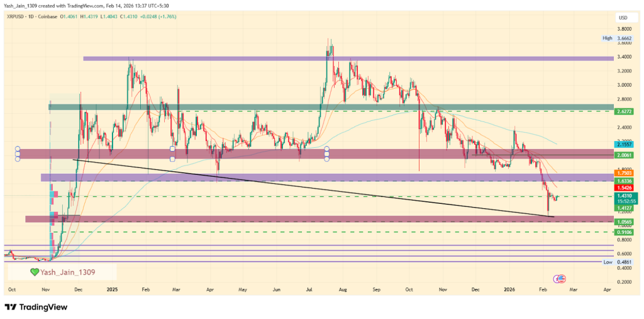Click the center top handle of the selected zone
Screen dimensions: 644x319
(172, 150)
